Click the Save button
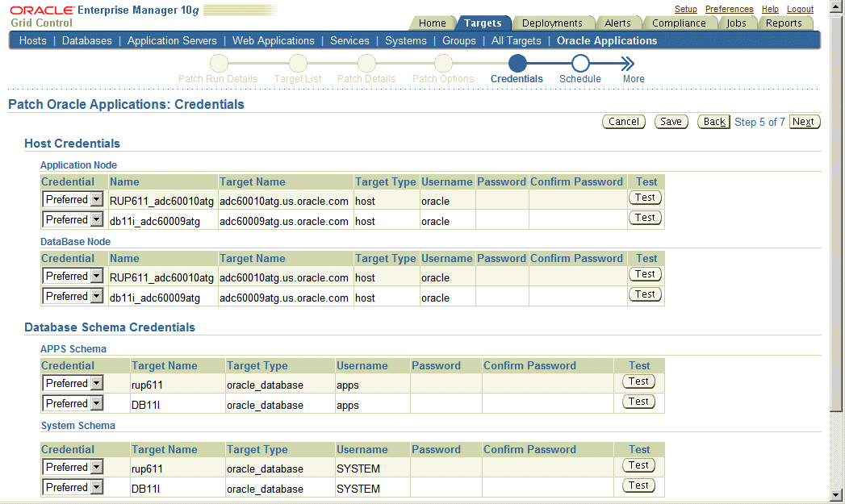The image size is (845, 504). (671, 122)
